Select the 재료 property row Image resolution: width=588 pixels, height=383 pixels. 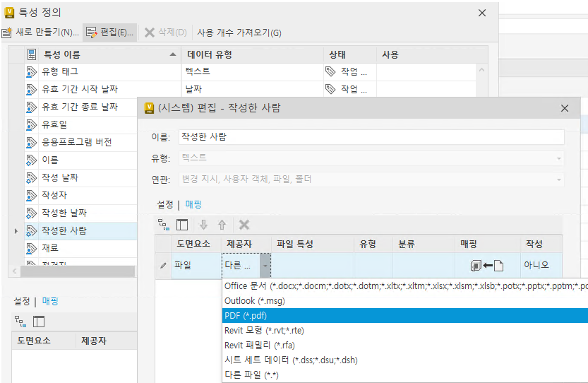81,248
